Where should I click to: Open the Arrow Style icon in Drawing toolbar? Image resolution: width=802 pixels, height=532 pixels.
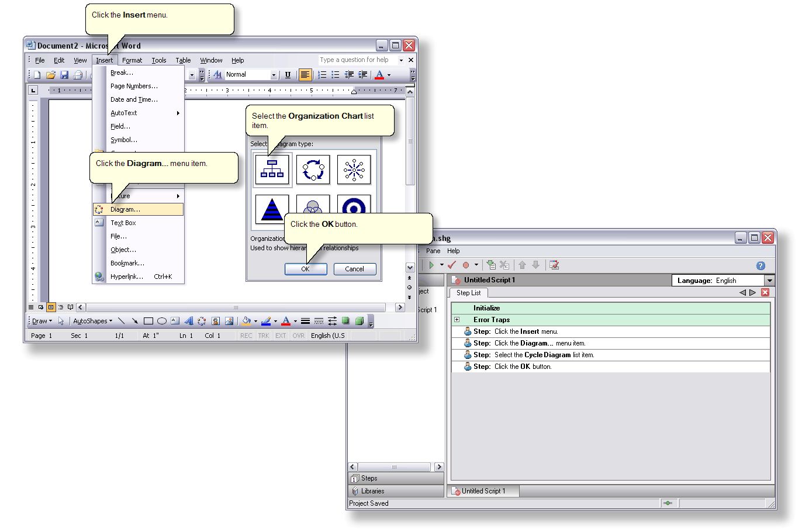[332, 321]
